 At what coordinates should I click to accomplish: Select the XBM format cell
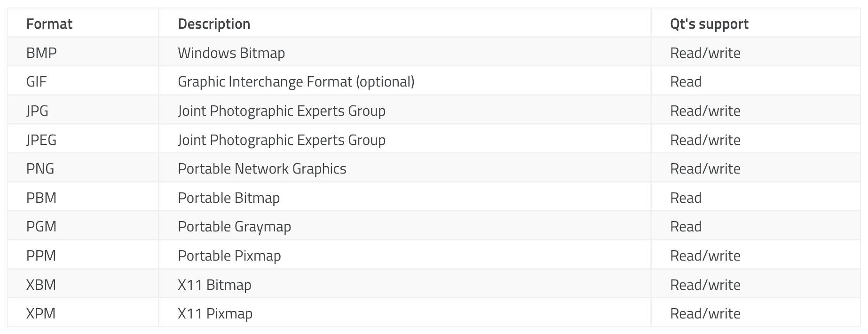tap(41, 285)
